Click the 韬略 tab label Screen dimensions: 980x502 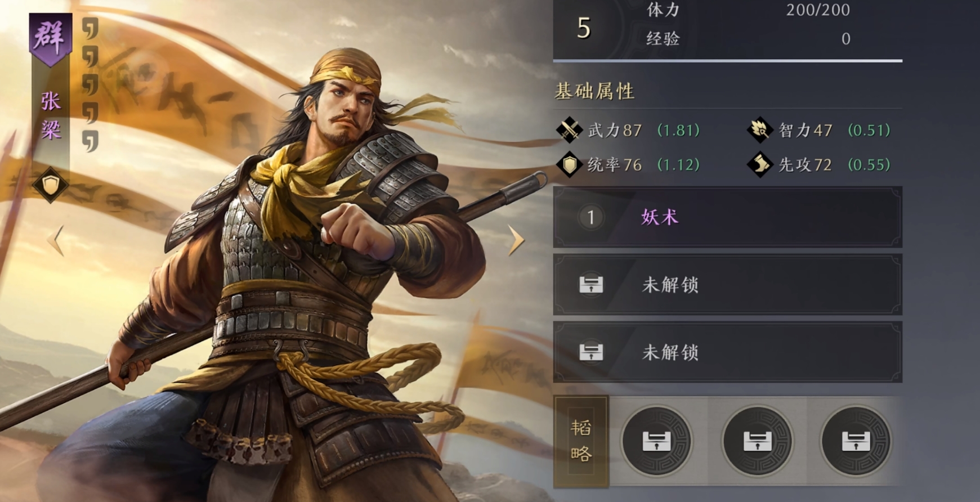[x=581, y=441]
